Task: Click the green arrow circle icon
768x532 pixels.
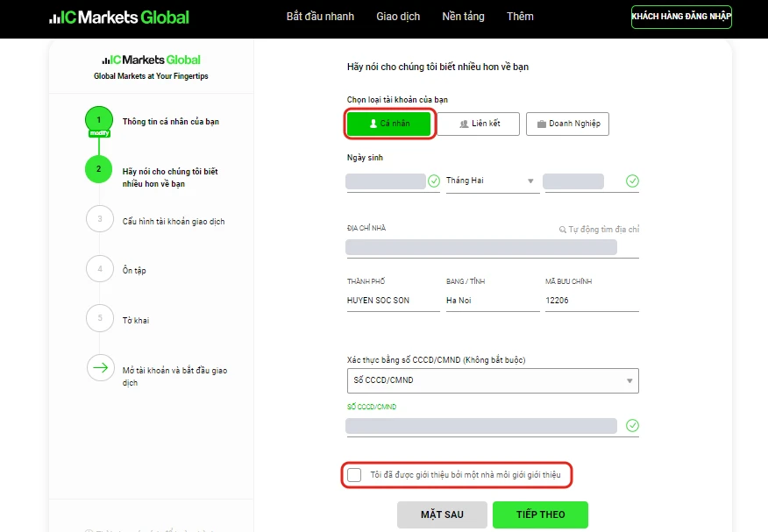Action: click(101, 367)
